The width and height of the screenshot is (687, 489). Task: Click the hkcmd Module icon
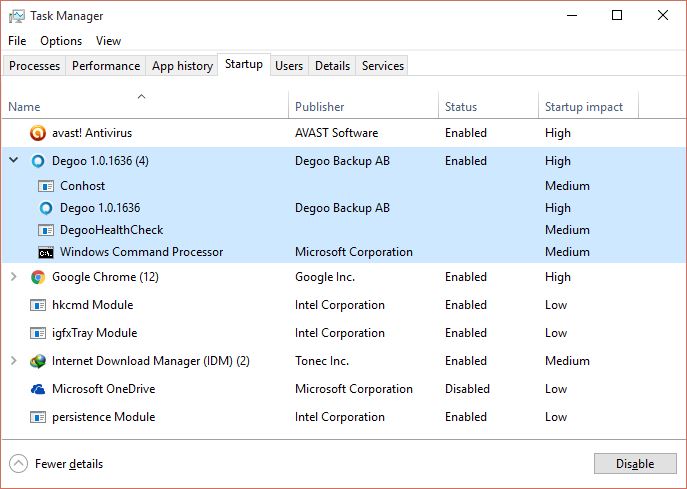38,305
